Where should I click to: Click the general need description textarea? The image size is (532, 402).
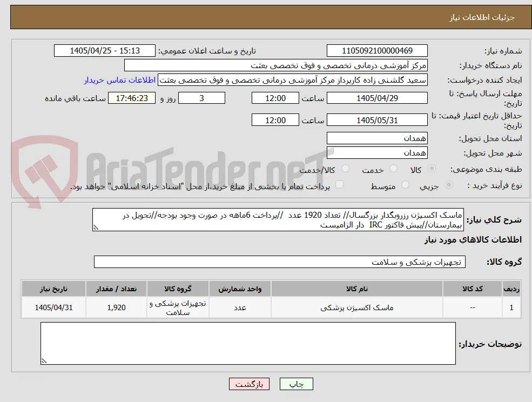278,220
